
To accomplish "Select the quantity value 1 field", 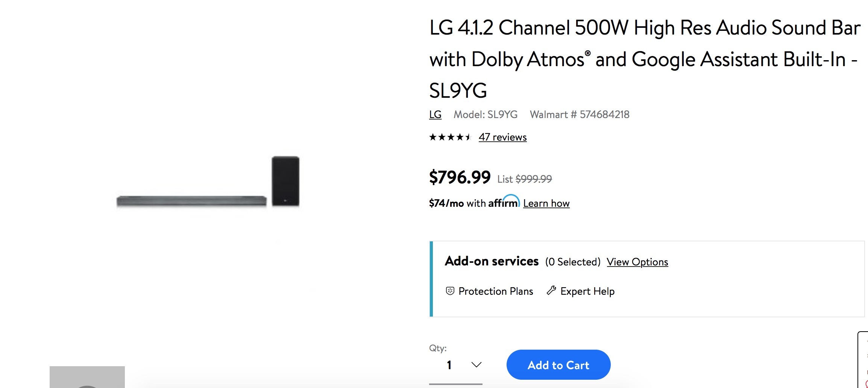I will [449, 365].
